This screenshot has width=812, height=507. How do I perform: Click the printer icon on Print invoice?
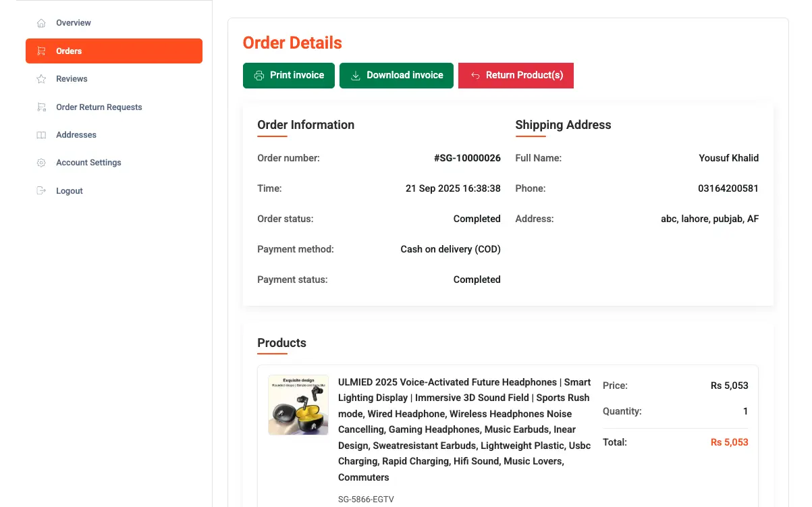coord(259,76)
